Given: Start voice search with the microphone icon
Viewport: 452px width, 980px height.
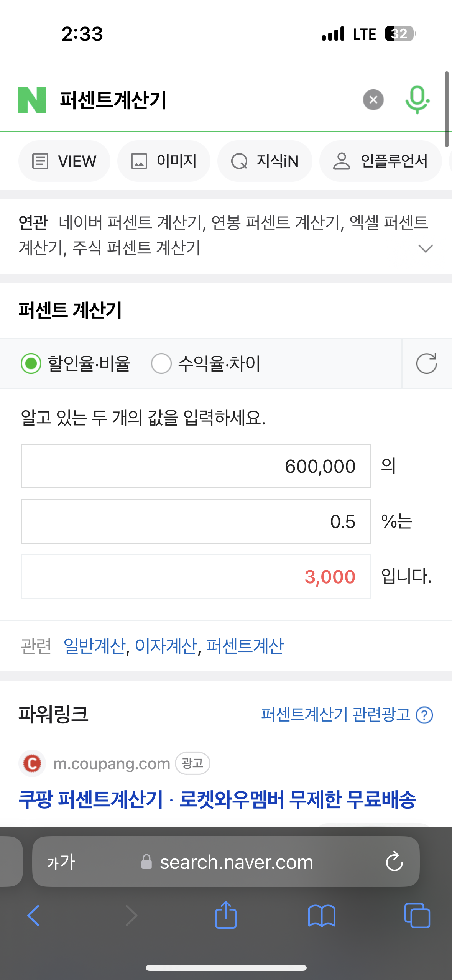Looking at the screenshot, I should (x=417, y=100).
